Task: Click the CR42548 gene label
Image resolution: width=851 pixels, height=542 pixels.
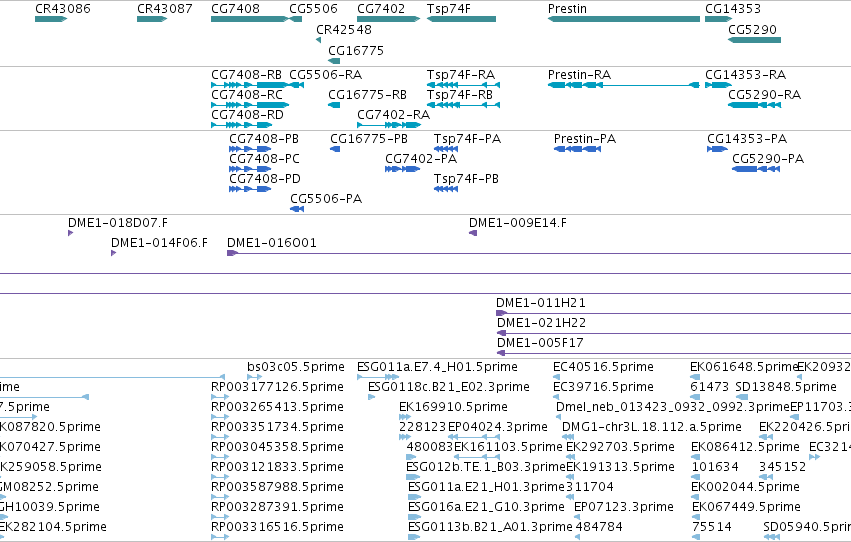Action: coord(344,29)
